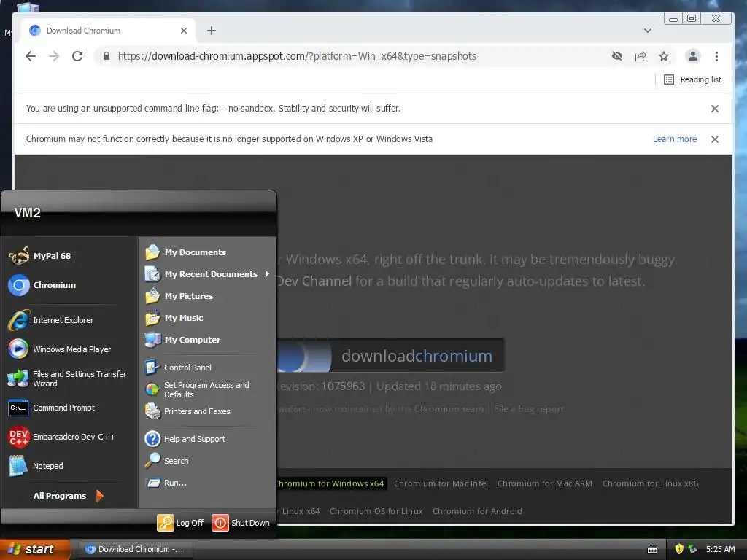Open Files and Settings Transfer Wizard

pos(69,378)
